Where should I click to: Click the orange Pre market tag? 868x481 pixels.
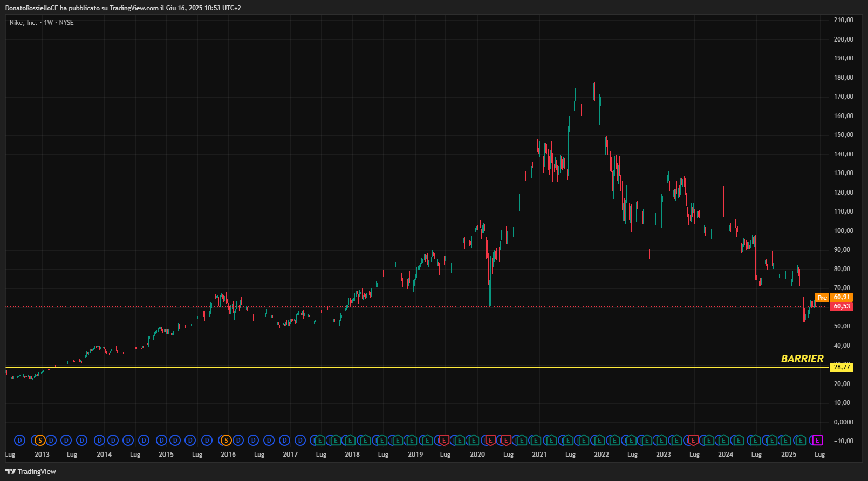pyautogui.click(x=822, y=297)
